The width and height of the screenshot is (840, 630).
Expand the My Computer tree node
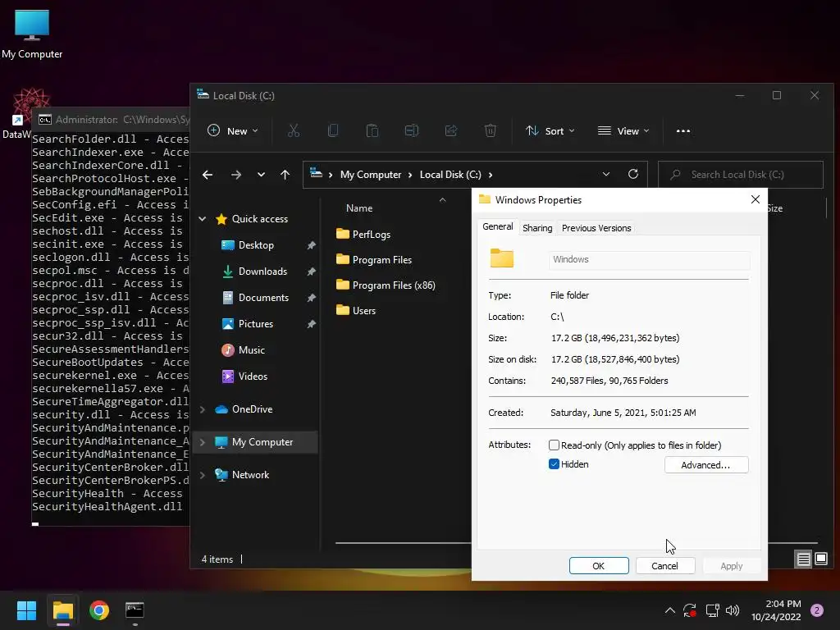click(203, 442)
